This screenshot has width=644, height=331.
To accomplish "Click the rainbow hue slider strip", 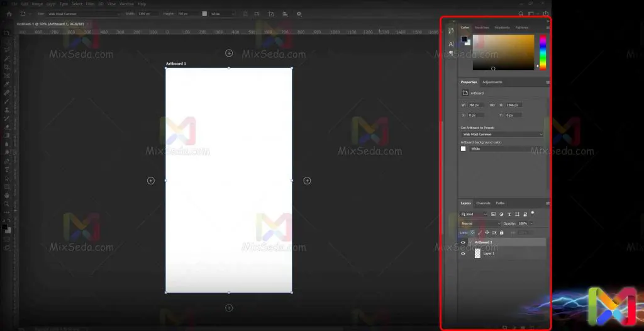I will click(542, 50).
